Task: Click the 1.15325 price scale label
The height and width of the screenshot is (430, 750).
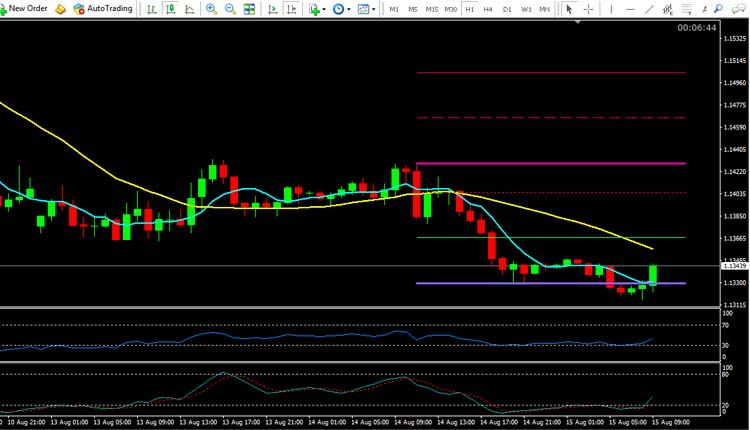Action: pyautogui.click(x=735, y=38)
